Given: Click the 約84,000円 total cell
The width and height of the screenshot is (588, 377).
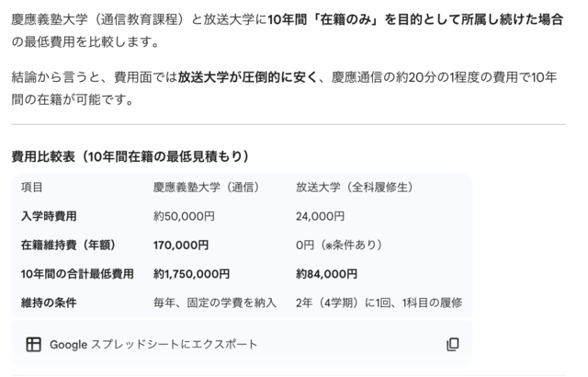Looking at the screenshot, I should pos(326,273).
